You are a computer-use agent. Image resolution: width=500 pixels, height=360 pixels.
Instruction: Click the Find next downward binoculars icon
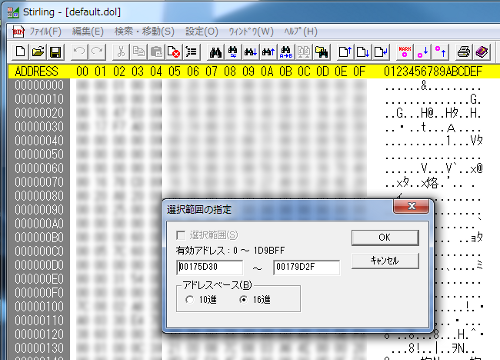click(x=250, y=52)
